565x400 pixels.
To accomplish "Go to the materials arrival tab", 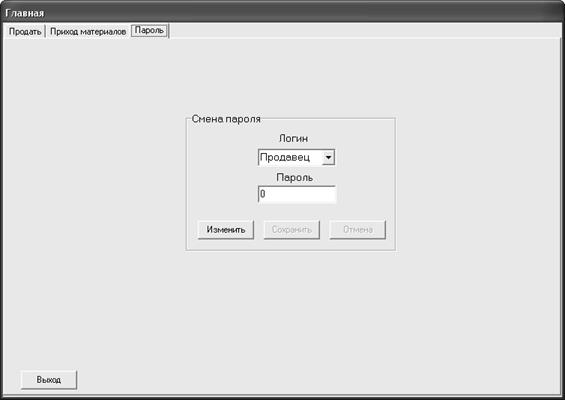I will [x=88, y=31].
